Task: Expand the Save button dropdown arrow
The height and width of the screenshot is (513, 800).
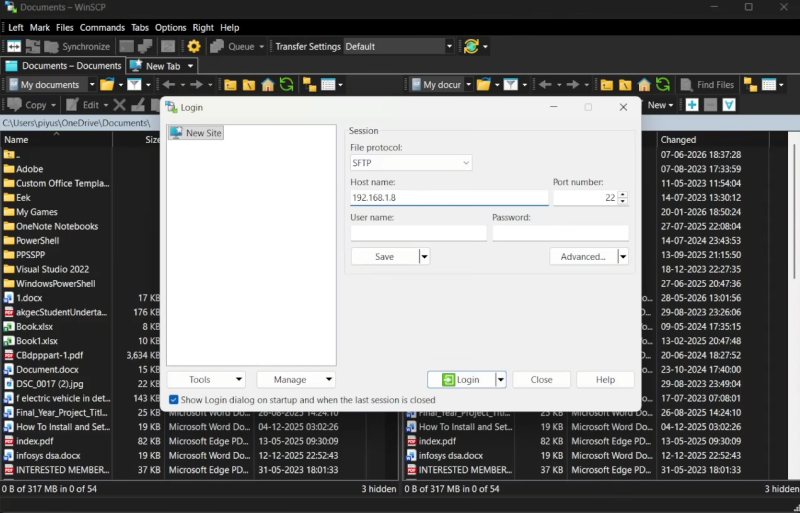Action: 424,256
